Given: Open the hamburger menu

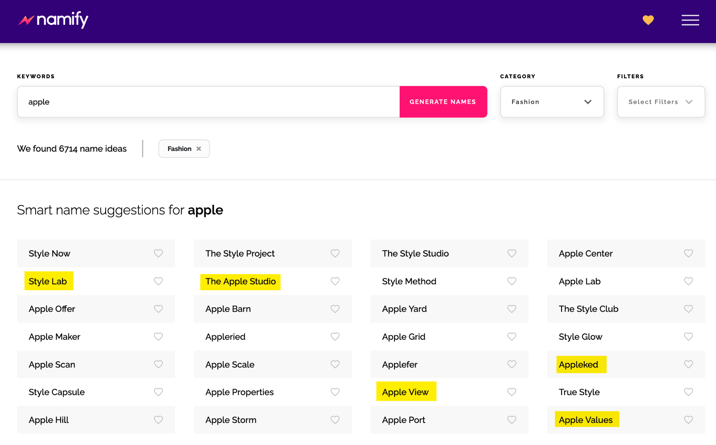Looking at the screenshot, I should point(690,20).
